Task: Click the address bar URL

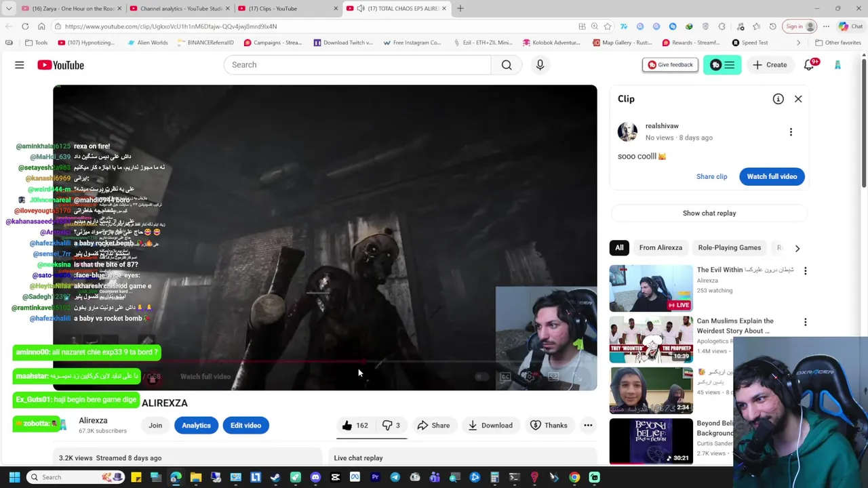Action: pyautogui.click(x=171, y=26)
